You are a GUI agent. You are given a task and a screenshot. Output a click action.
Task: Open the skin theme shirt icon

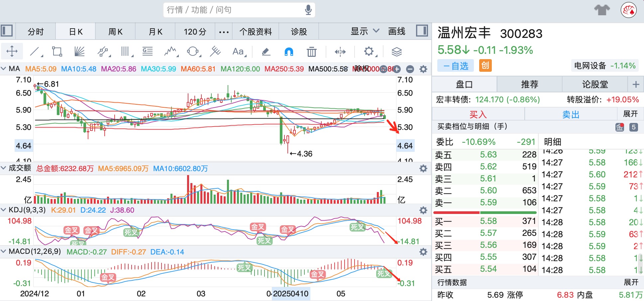602,10
